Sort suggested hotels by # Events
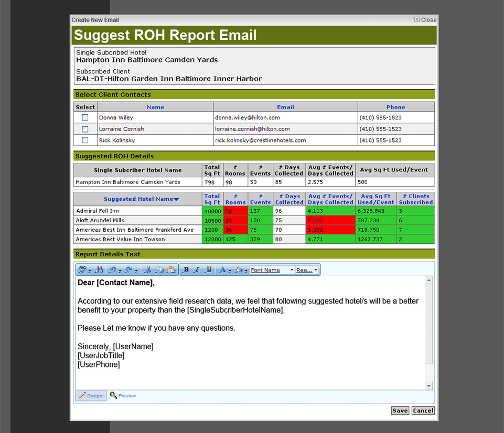 coord(260,199)
